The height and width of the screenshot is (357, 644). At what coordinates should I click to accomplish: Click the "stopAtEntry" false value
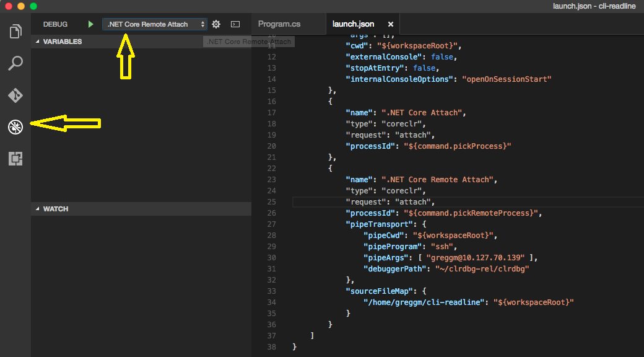click(x=424, y=68)
